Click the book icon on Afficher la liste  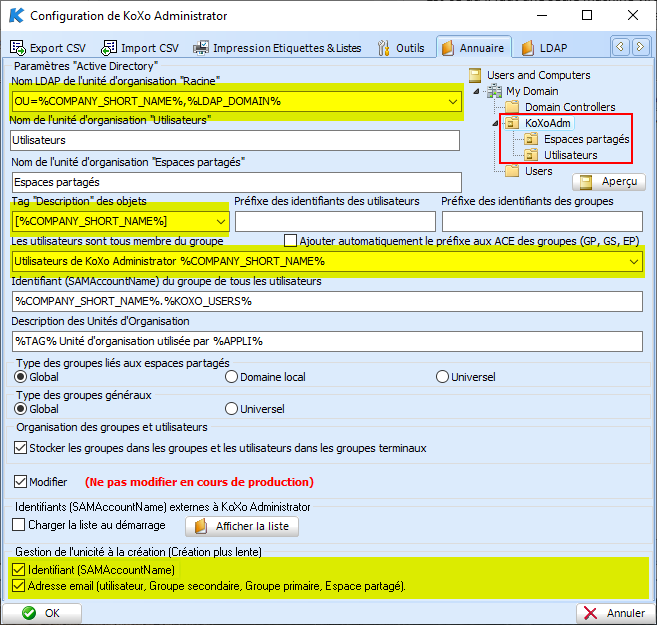coord(201,527)
